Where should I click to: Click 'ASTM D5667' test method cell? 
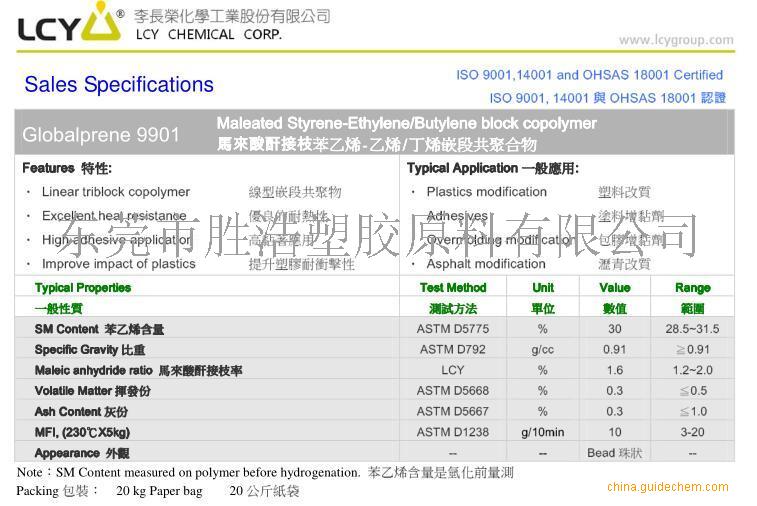(453, 411)
